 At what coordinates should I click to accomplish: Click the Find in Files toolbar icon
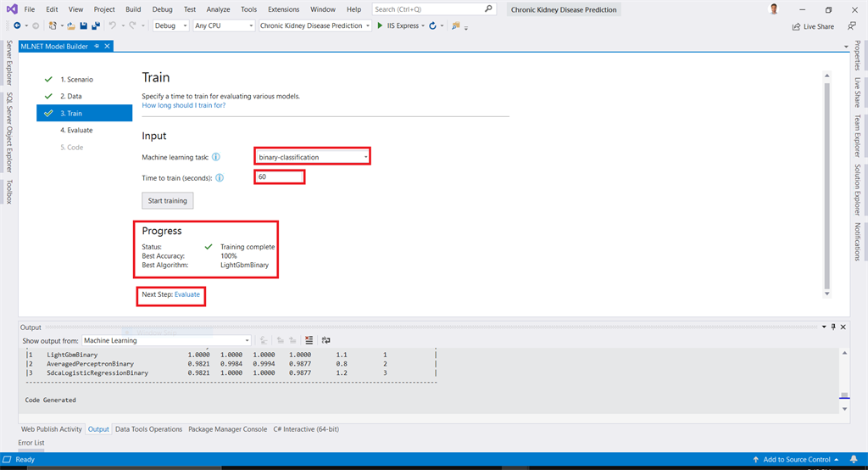pos(455,25)
